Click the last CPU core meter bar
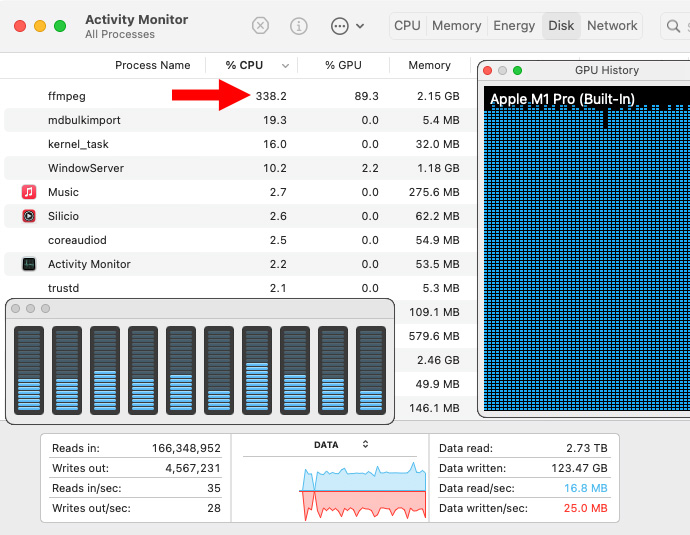The width and height of the screenshot is (690, 535). pyautogui.click(x=371, y=370)
